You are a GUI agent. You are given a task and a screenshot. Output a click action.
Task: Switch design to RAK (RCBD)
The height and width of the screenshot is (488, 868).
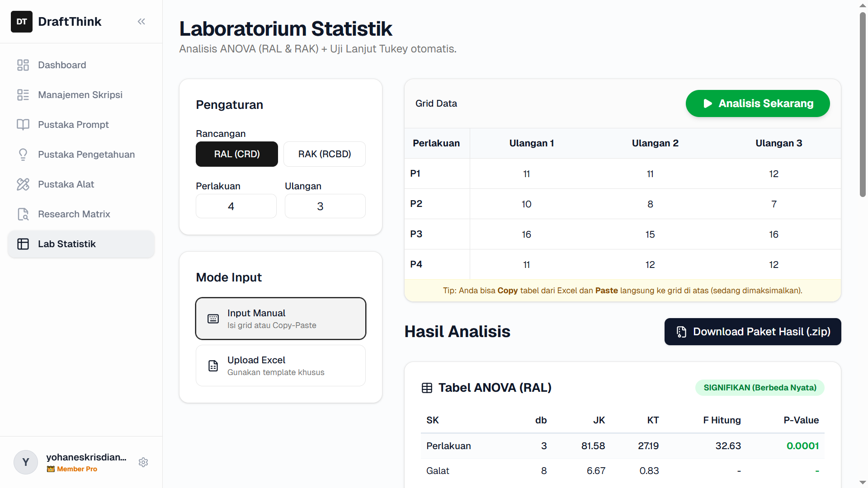[324, 154]
